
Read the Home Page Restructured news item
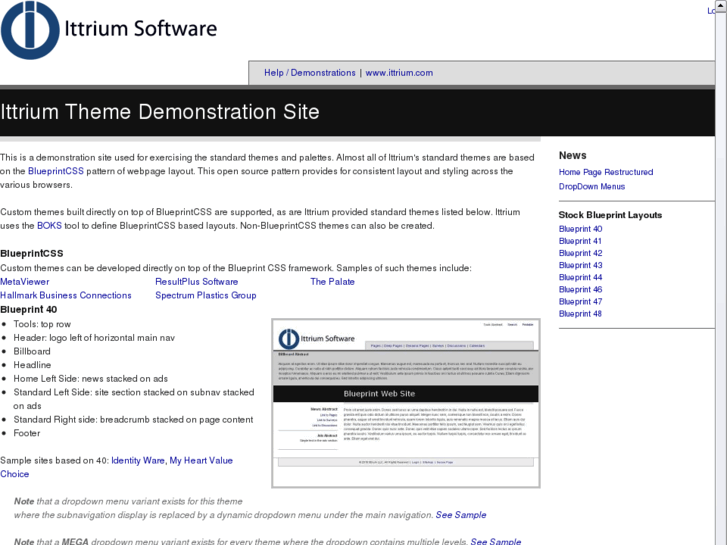point(606,172)
